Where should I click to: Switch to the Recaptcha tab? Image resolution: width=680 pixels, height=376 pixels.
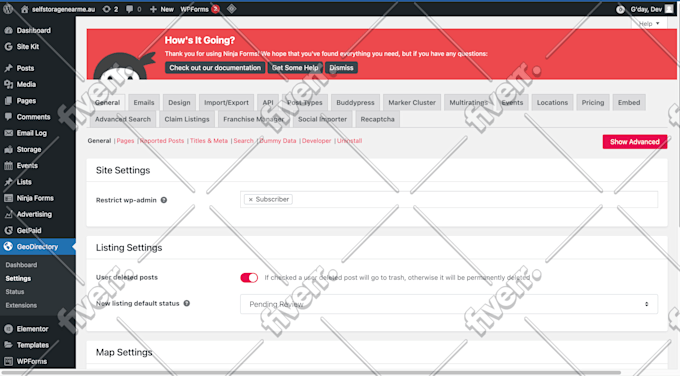377,119
